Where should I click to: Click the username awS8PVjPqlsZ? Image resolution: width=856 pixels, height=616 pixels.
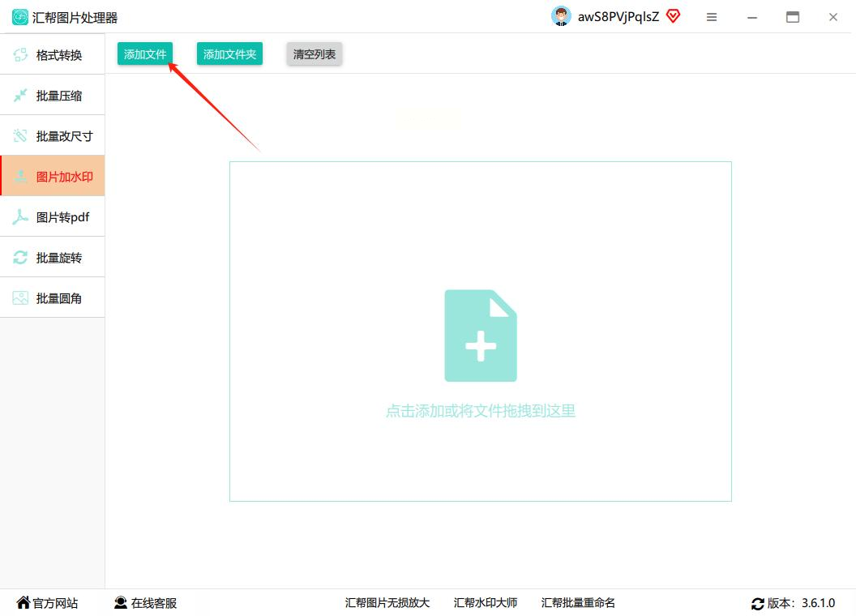click(618, 17)
